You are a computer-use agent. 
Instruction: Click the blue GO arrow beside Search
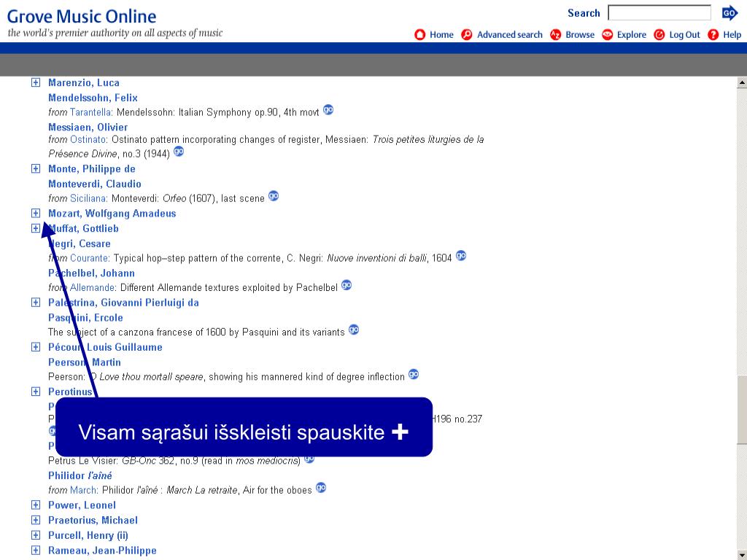coord(729,13)
